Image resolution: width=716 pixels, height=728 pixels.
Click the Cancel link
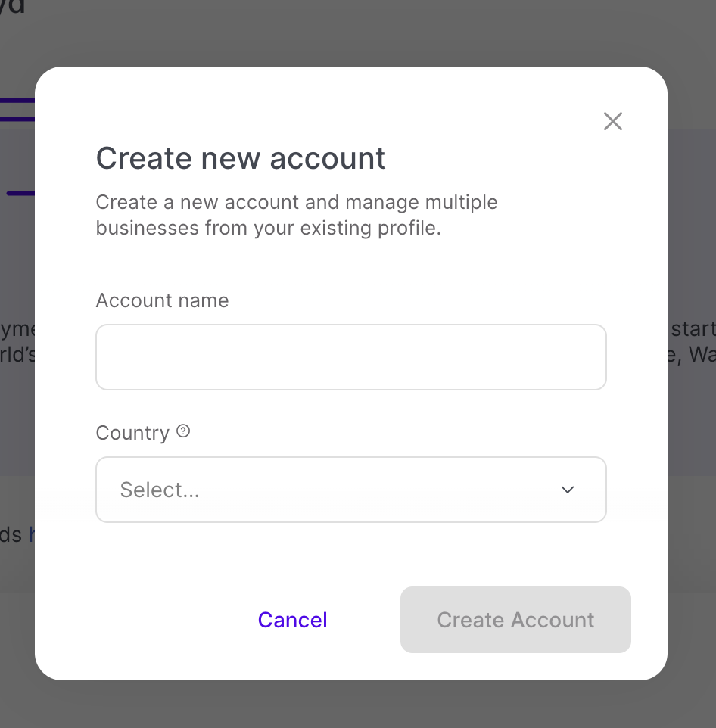[x=292, y=620]
